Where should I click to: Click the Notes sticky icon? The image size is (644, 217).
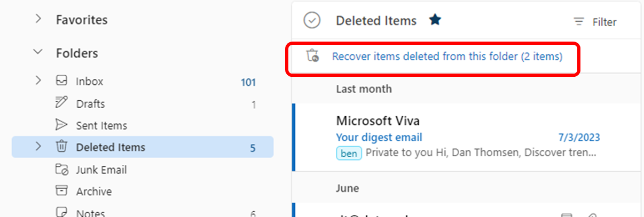click(x=62, y=212)
